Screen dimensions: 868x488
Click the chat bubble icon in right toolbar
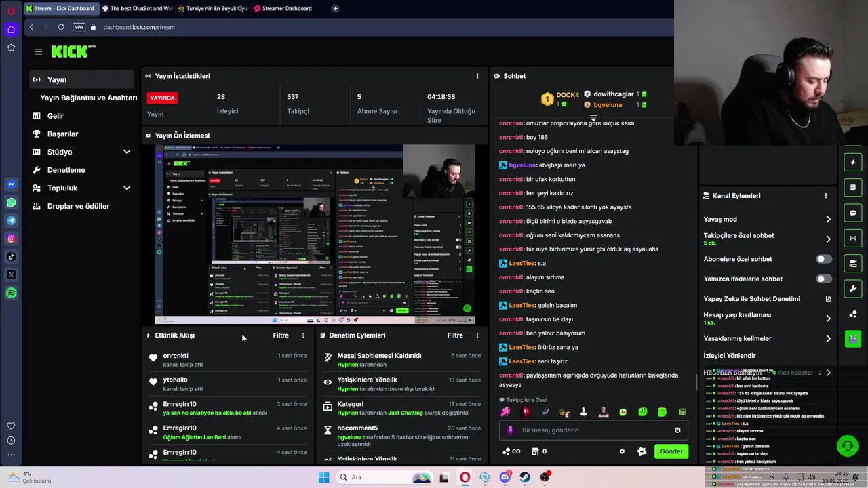[853, 213]
